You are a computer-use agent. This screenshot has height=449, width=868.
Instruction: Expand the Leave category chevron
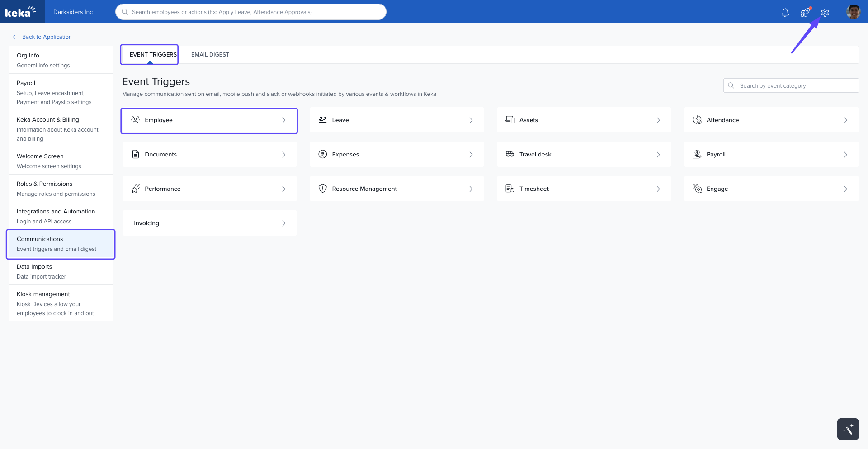[471, 120]
